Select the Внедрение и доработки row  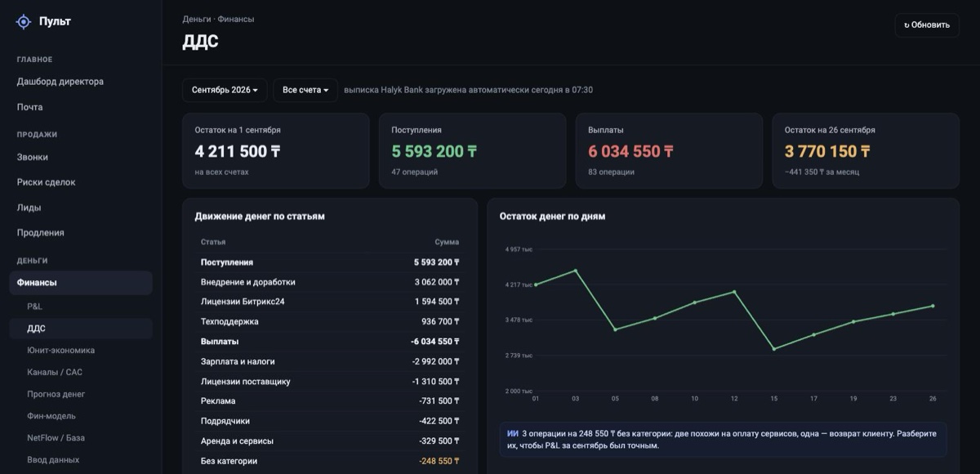pyautogui.click(x=330, y=282)
